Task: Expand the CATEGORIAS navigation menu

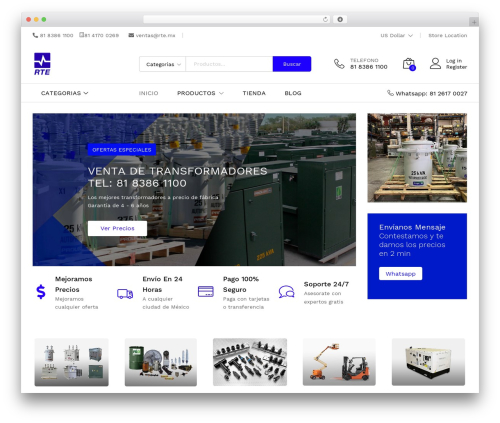Action: pos(64,93)
